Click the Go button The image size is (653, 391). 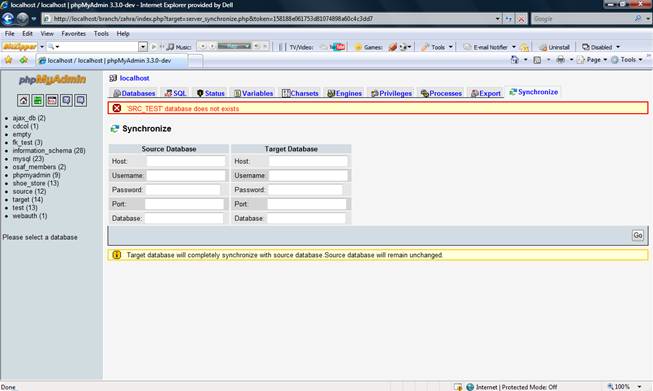pos(638,235)
